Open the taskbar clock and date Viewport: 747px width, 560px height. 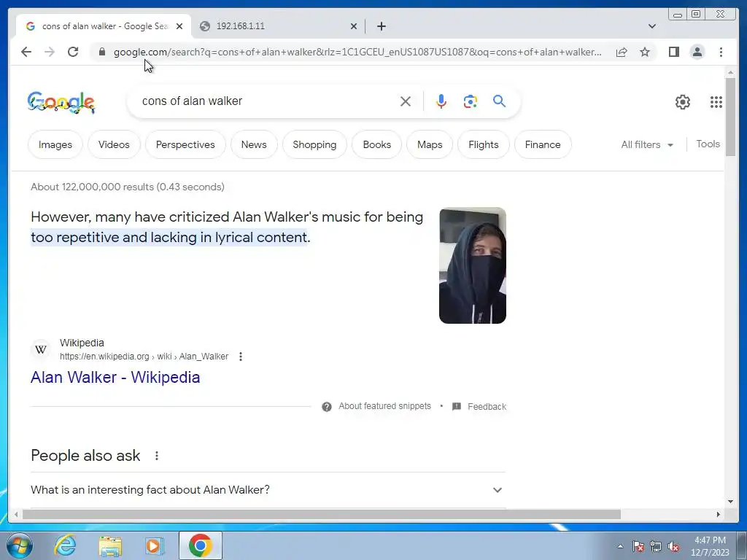(x=710, y=546)
